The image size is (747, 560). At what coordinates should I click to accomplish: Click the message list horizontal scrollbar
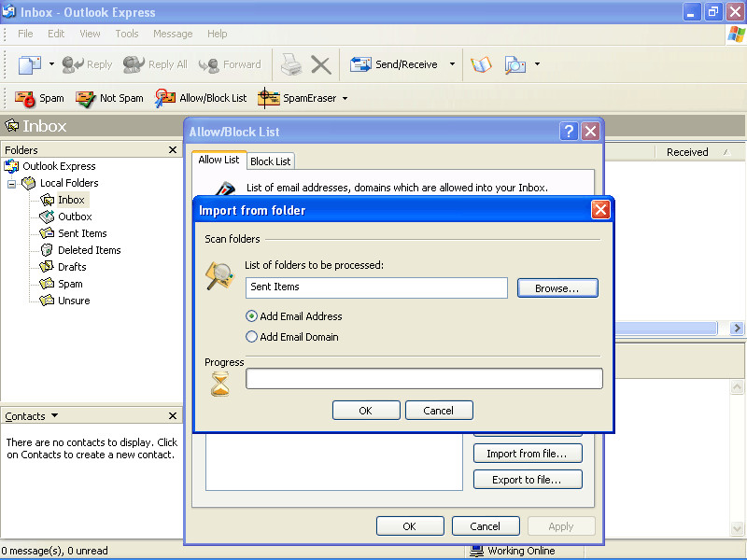[666, 329]
